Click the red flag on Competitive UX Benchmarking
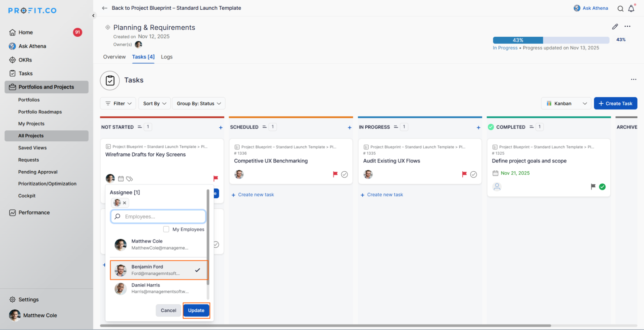The height and width of the screenshot is (330, 644). 335,174
